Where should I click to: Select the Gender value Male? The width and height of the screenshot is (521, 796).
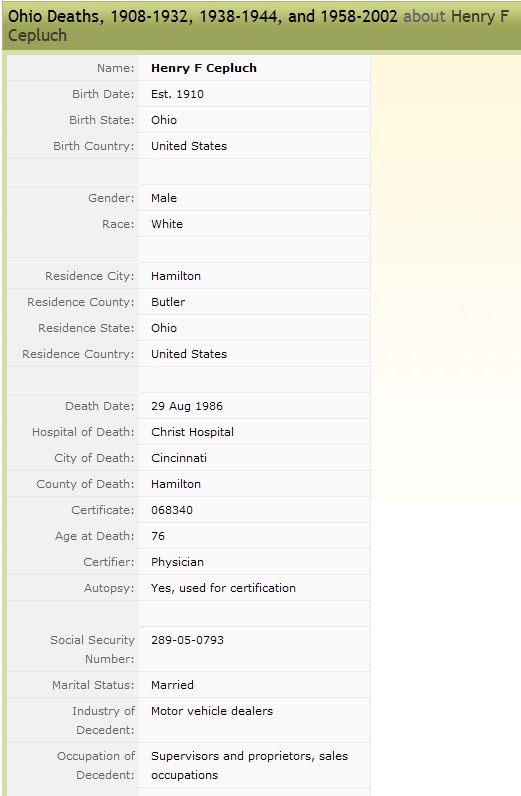point(164,198)
